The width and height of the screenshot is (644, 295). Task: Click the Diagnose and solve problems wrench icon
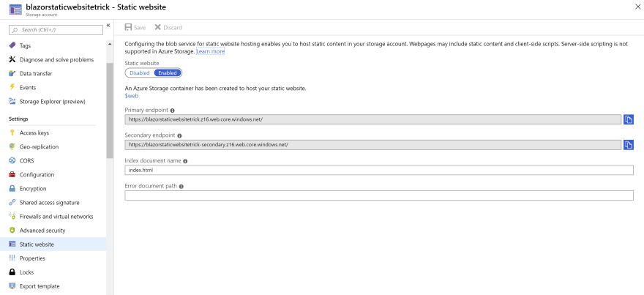12,59
